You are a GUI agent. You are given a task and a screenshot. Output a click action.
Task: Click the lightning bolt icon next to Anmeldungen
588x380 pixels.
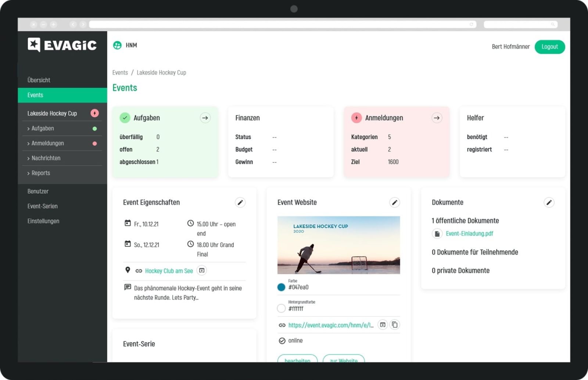coord(355,118)
